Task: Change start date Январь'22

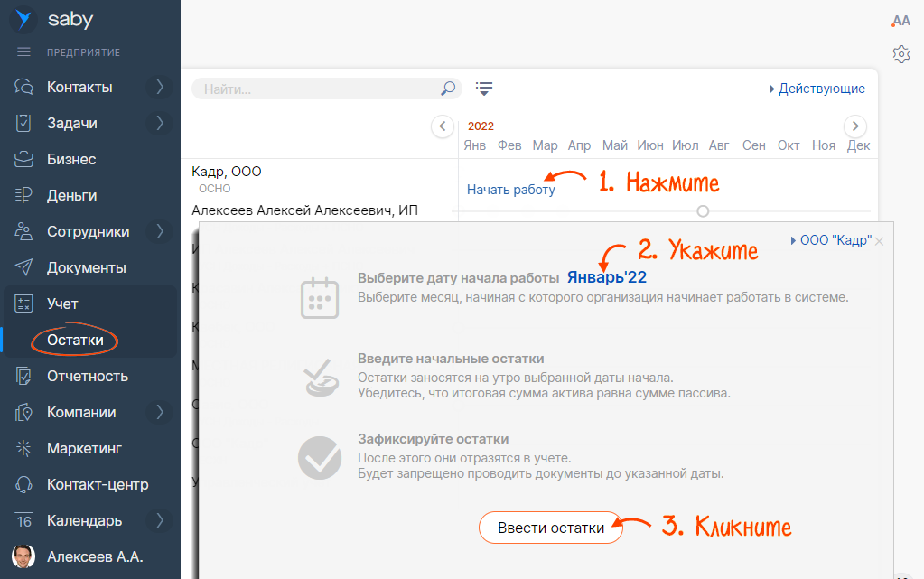Action: (606, 278)
